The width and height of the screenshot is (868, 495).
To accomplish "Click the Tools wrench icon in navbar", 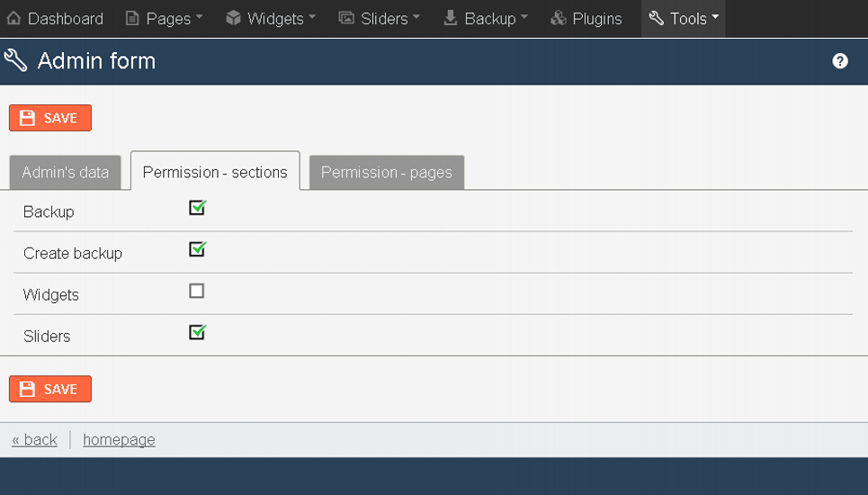I will coord(656,18).
